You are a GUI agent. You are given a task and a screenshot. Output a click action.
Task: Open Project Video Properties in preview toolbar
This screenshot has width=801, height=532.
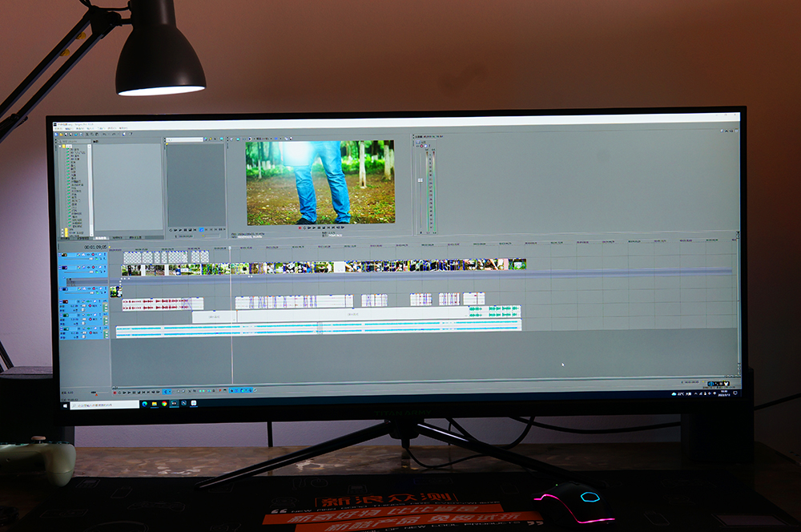231,139
